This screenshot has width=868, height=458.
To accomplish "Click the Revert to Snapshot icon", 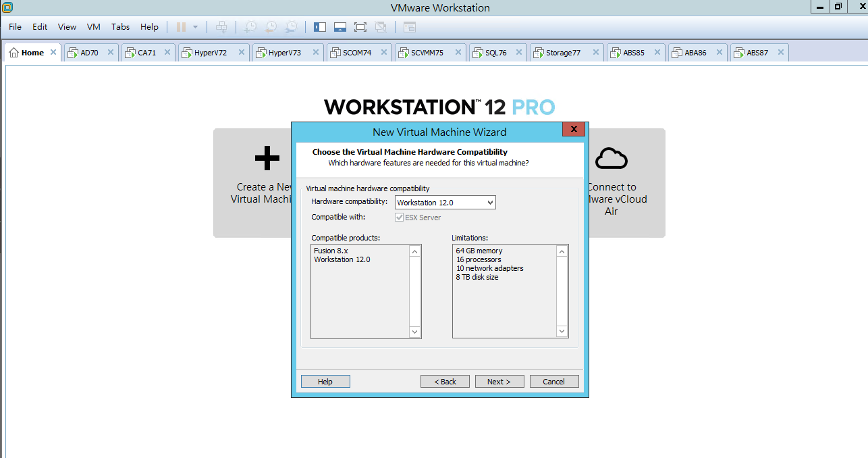I will coord(271,27).
